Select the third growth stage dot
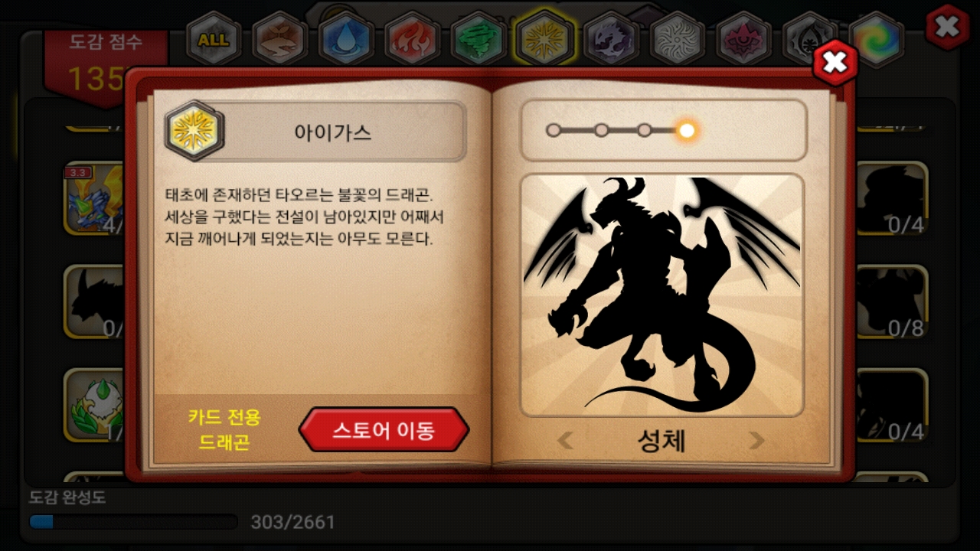This screenshot has width=980, height=551. tap(645, 130)
